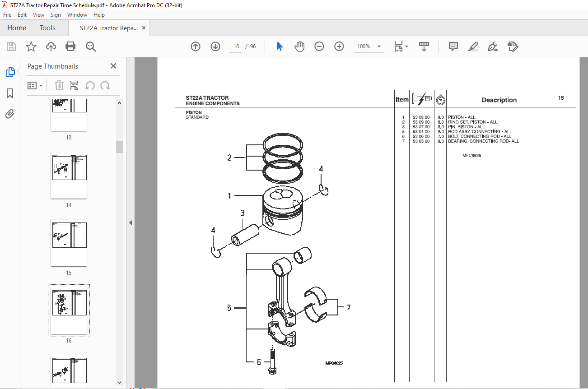The image size is (588, 389).
Task: Click the 'ST22A TRACTOR' heading text
Action: click(207, 97)
